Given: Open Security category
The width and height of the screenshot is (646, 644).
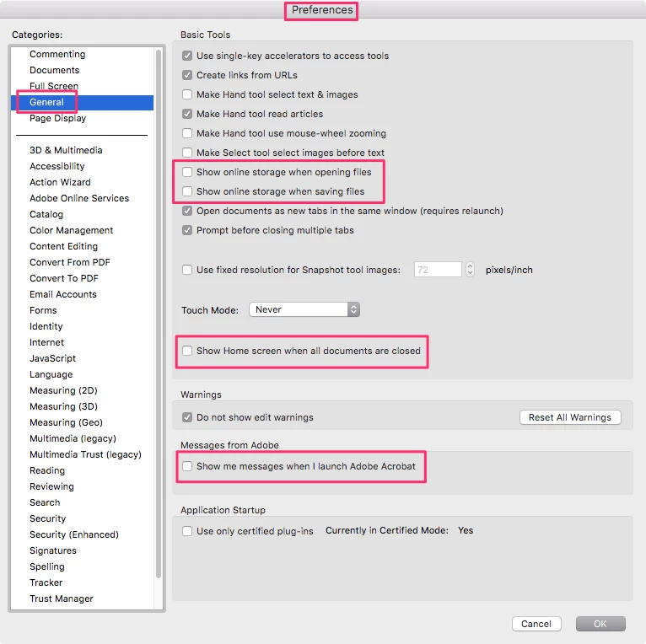Looking at the screenshot, I should coord(47,518).
